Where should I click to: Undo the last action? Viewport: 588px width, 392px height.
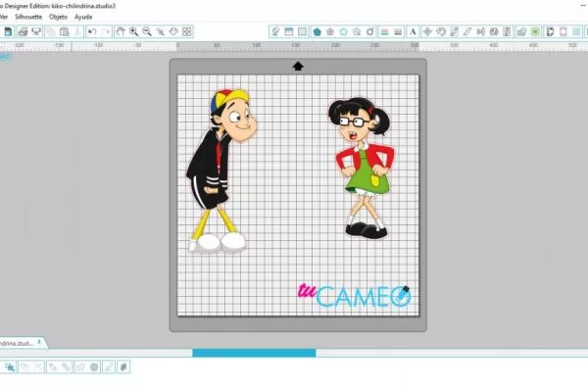(92, 32)
